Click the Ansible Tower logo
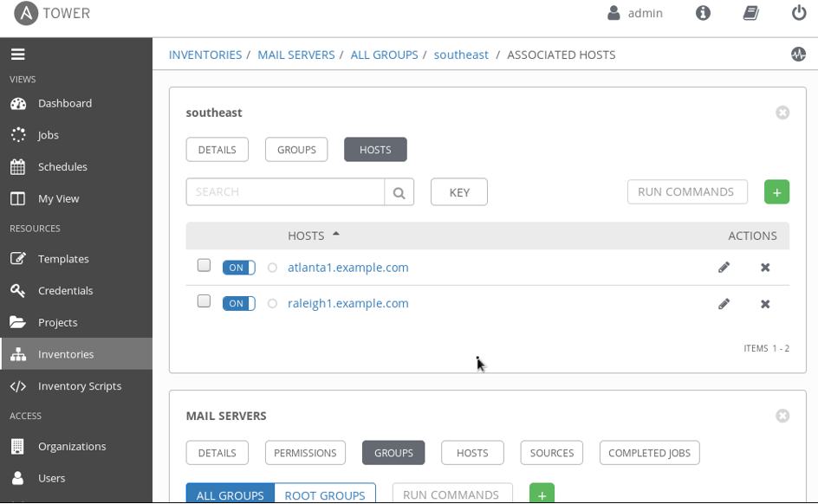818x504 pixels. point(52,13)
